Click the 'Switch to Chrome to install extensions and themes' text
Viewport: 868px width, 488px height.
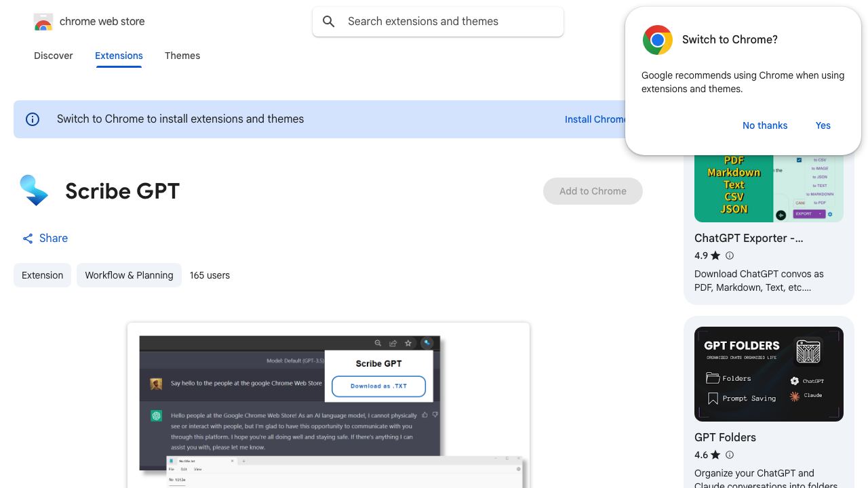[x=180, y=119]
